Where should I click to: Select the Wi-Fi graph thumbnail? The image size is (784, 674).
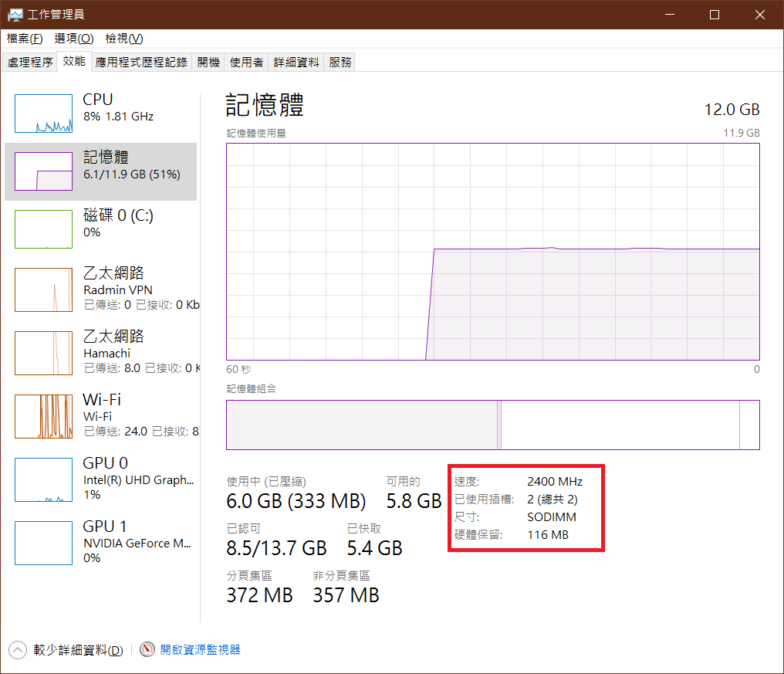coord(43,416)
